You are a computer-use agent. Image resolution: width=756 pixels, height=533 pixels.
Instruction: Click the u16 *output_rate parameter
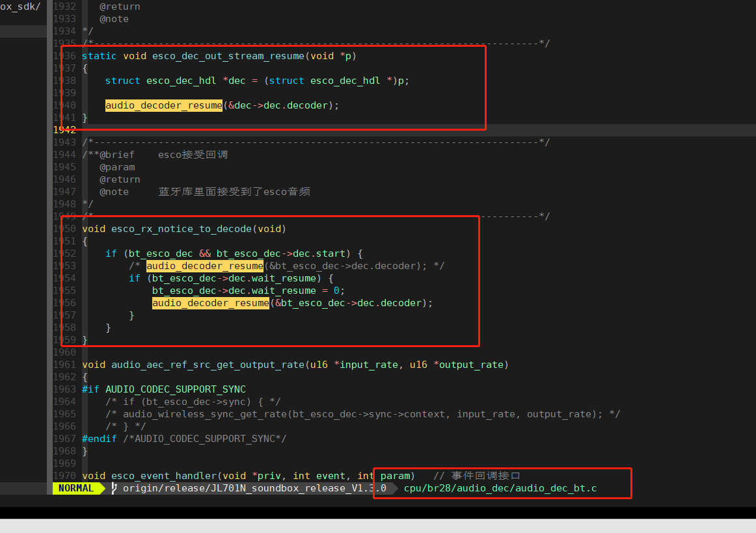coord(457,365)
